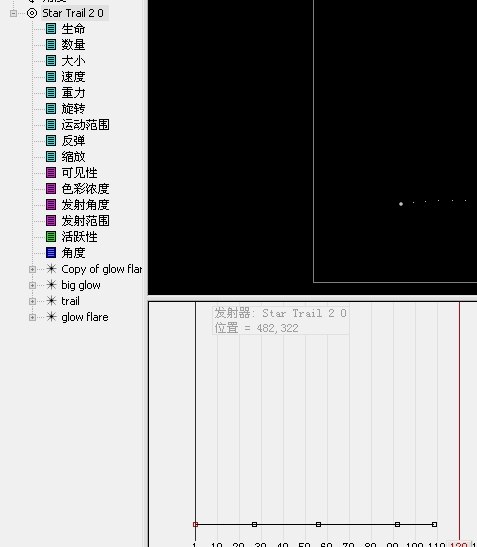The width and height of the screenshot is (477, 547).
Task: Collapse the Star Trail 2 0 node
Action: click(x=13, y=14)
